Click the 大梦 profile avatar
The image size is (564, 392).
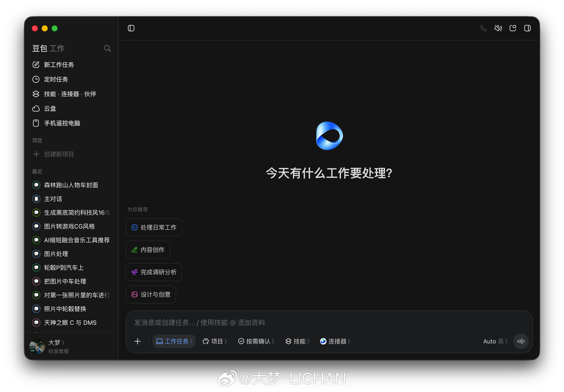coord(37,346)
